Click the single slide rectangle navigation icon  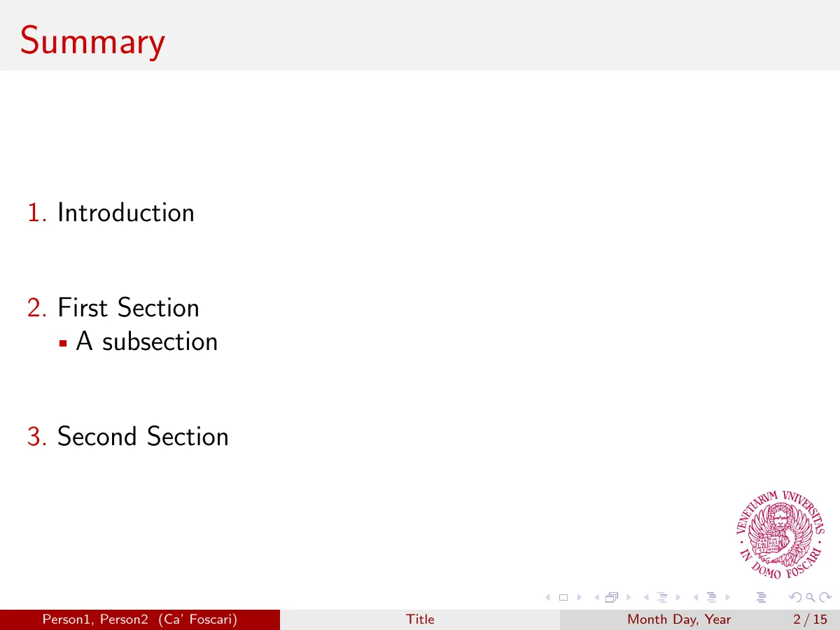[x=562, y=597]
